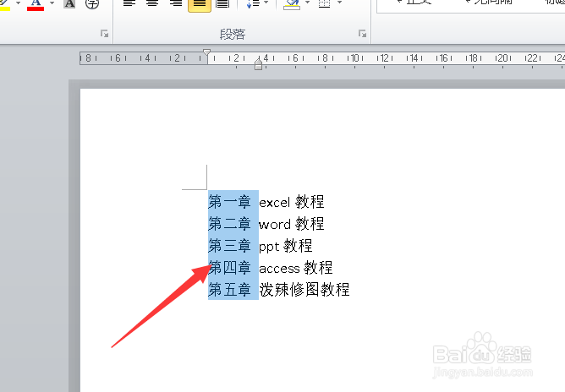Click the first line indent ruler marker
Image resolution: width=565 pixels, height=392 pixels.
(206, 52)
